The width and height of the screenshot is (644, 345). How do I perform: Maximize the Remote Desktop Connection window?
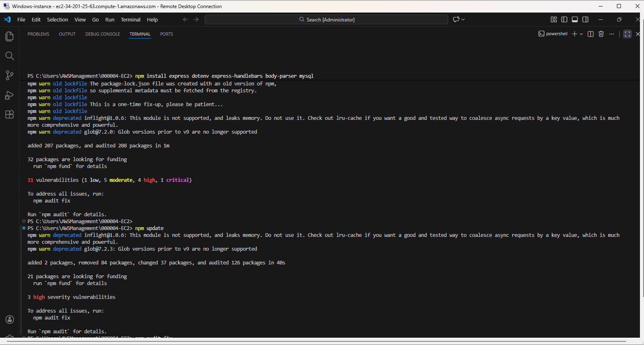pyautogui.click(x=619, y=6)
